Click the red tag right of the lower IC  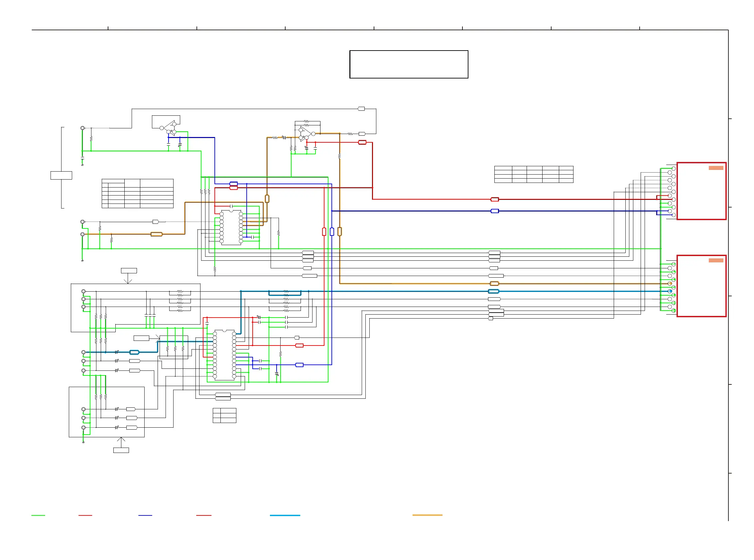(299, 346)
